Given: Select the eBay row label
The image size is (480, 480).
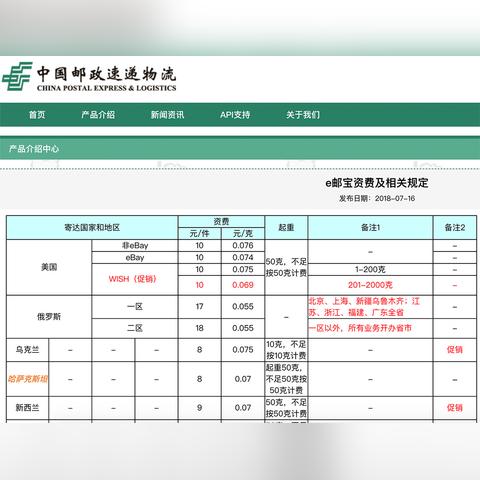Looking at the screenshot, I should tap(135, 258).
